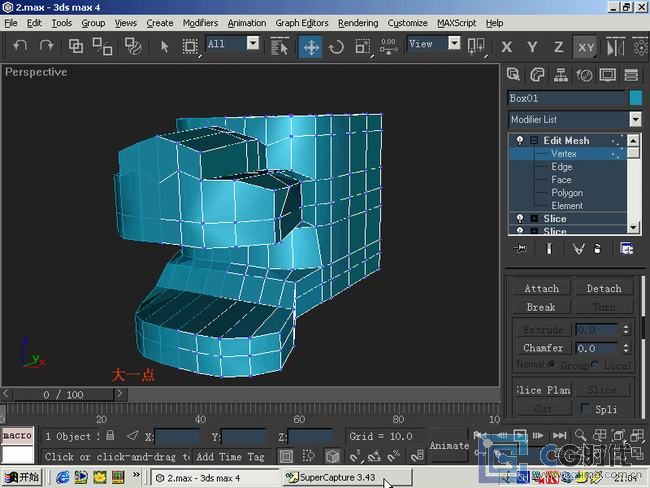650x488 pixels.
Task: Click the Pin Stack icon
Action: (x=520, y=248)
